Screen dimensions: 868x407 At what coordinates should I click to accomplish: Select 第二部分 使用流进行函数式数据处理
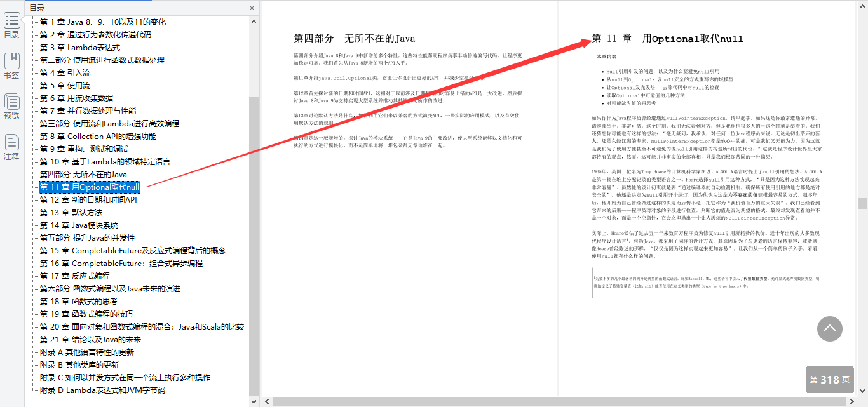click(x=102, y=60)
